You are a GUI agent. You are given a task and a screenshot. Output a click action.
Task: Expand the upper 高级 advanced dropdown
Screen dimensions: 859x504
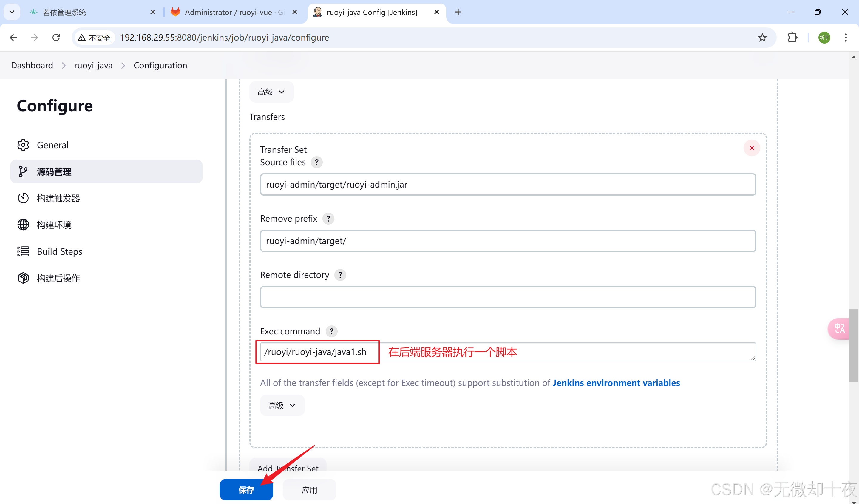[271, 92]
